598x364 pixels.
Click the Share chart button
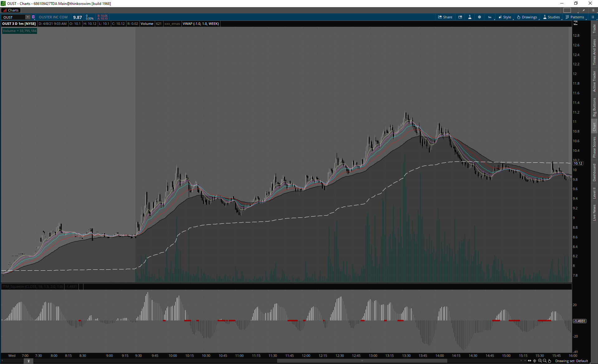pyautogui.click(x=445, y=17)
